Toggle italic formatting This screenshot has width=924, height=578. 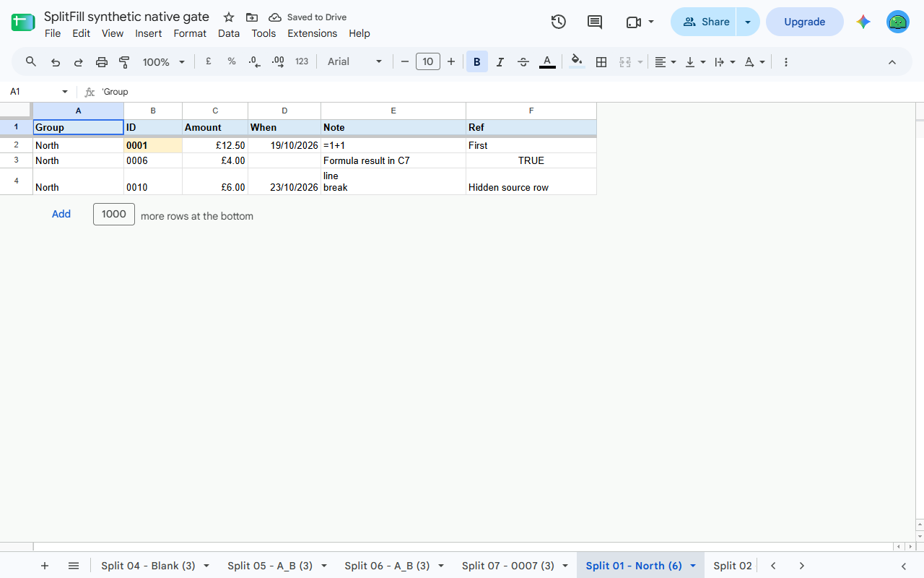tap(500, 62)
